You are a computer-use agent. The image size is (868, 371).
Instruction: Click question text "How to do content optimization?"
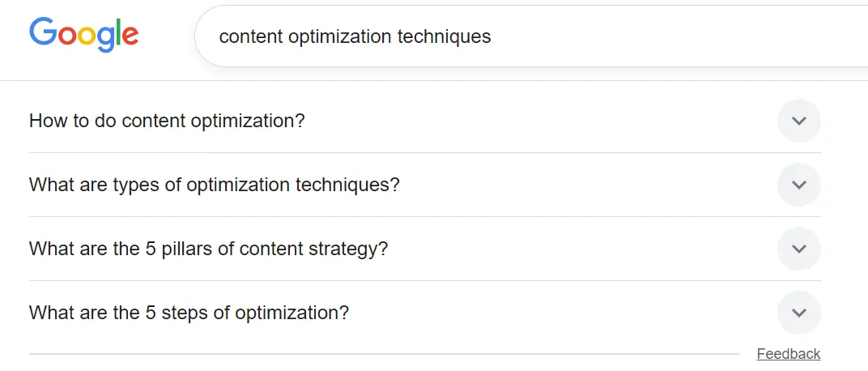[x=167, y=122]
